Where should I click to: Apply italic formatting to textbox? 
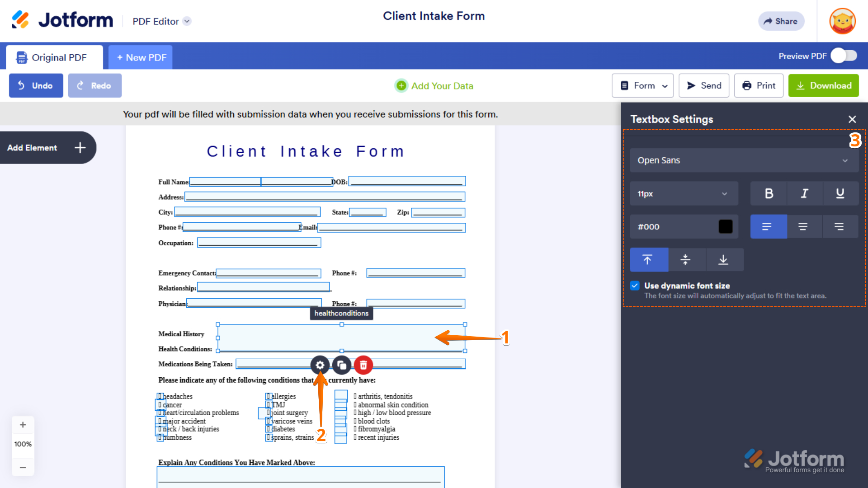804,194
